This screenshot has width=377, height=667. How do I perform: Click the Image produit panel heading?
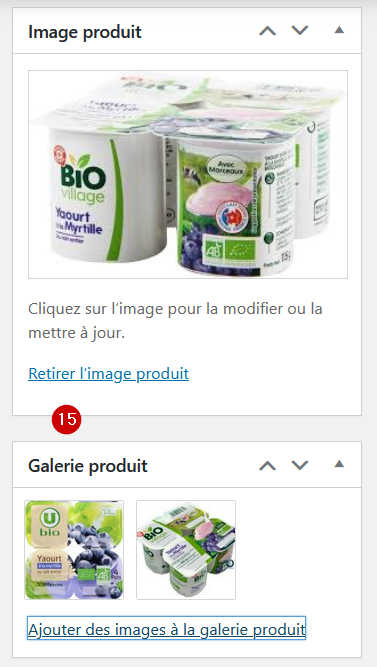[85, 32]
